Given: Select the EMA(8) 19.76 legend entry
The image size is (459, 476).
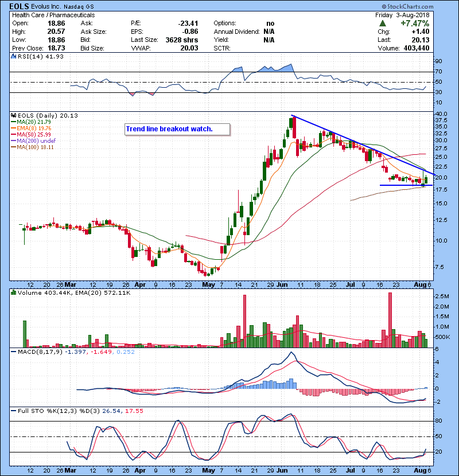Looking at the screenshot, I should point(31,128).
